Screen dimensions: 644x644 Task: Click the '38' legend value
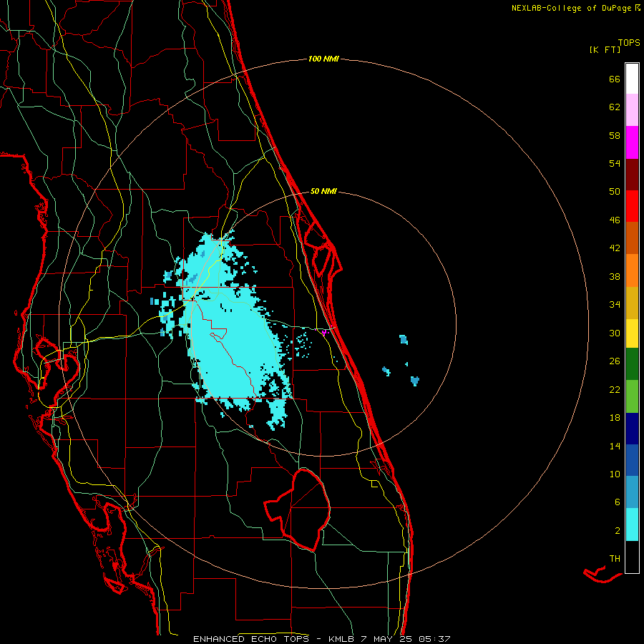[615, 276]
